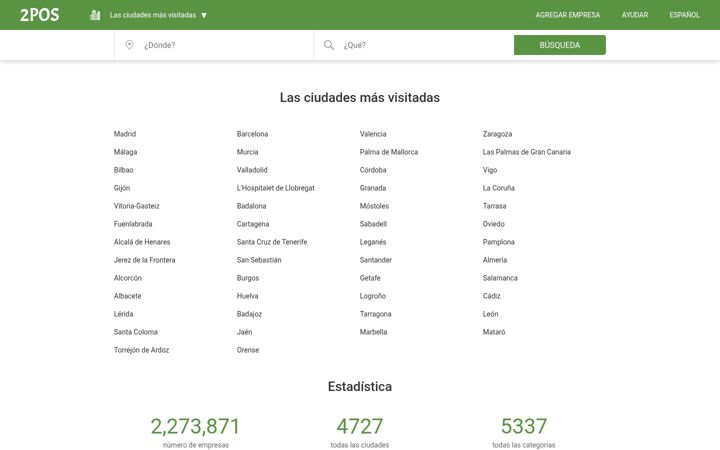Open the Huelva city link
The image size is (720, 450).
[248, 296]
